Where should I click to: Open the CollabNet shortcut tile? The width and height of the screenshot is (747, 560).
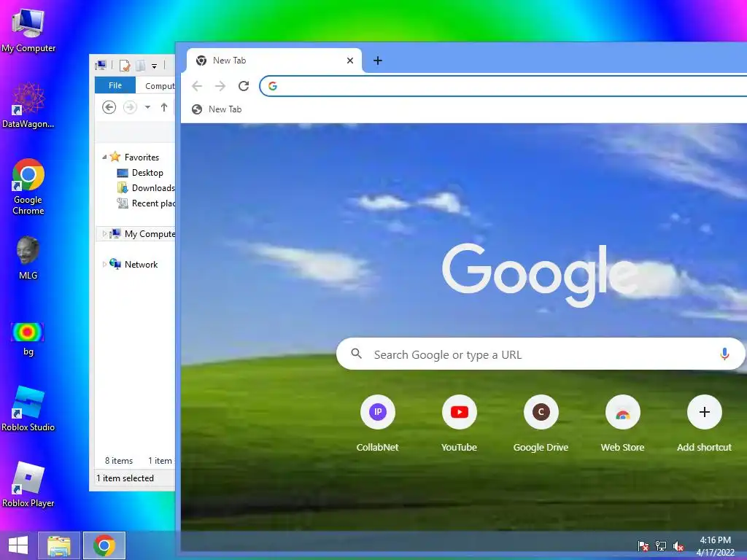[x=377, y=424]
